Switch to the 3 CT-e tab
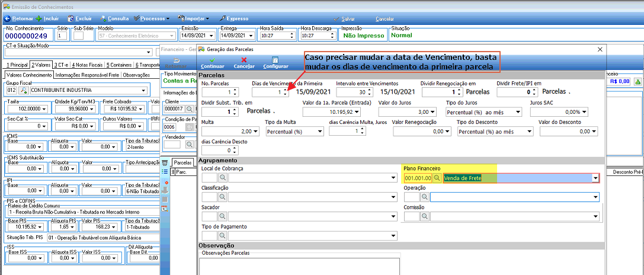Viewport: 644px width, 275px height. [61, 65]
